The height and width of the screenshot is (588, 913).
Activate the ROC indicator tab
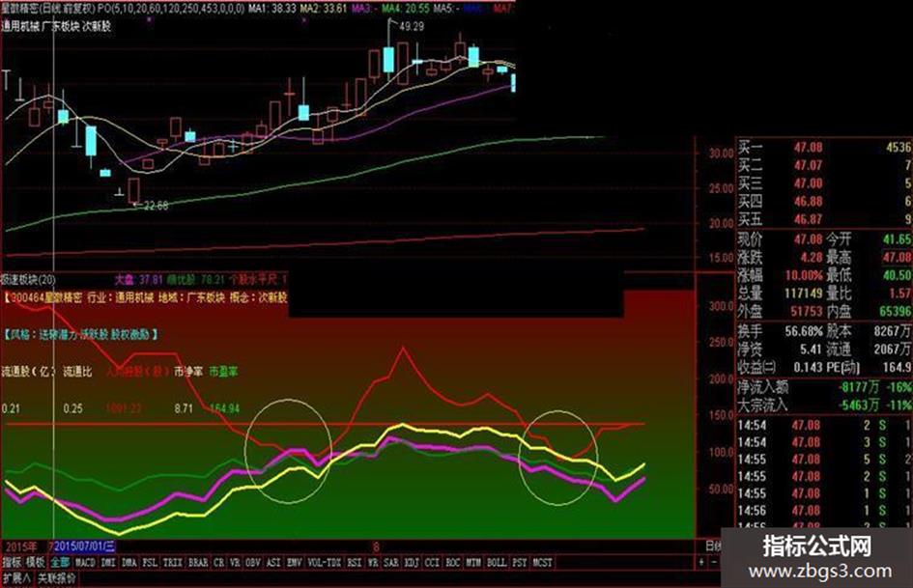point(453,562)
